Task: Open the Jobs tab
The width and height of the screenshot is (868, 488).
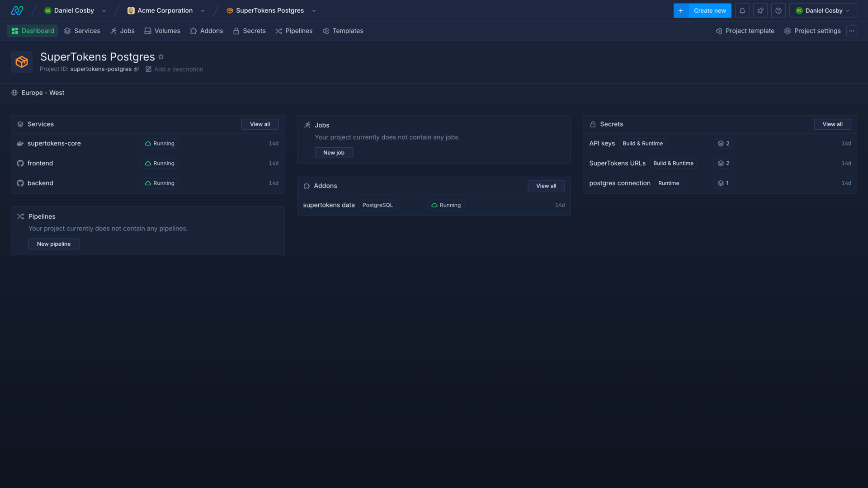Action: [123, 31]
